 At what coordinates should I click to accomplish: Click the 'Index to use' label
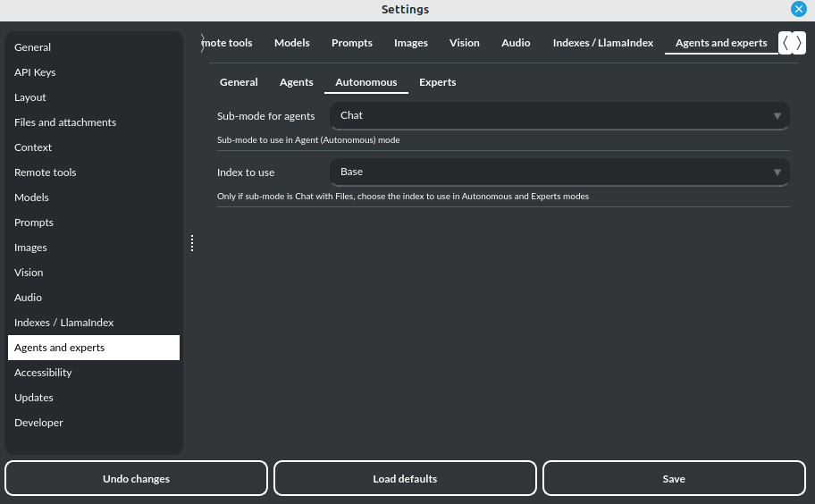tap(246, 172)
